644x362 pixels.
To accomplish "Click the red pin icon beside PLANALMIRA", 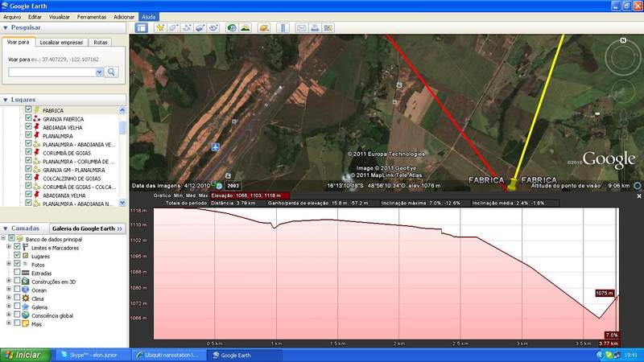I will [x=36, y=135].
